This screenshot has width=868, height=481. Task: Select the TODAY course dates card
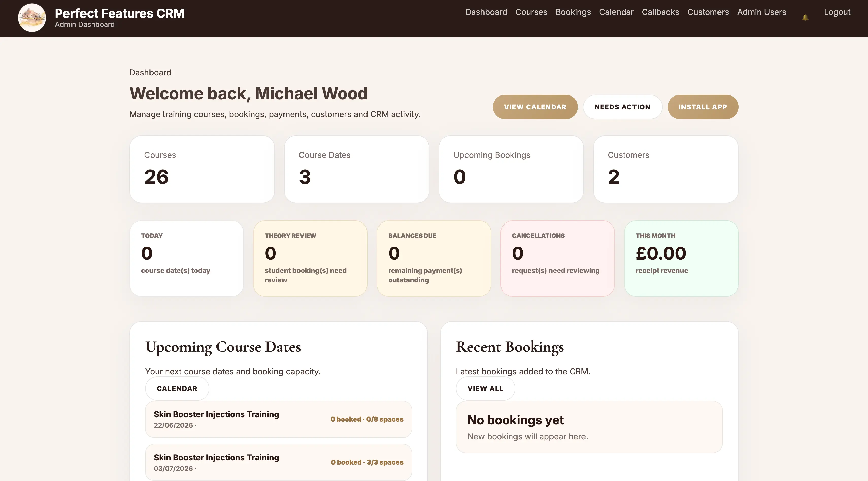186,259
